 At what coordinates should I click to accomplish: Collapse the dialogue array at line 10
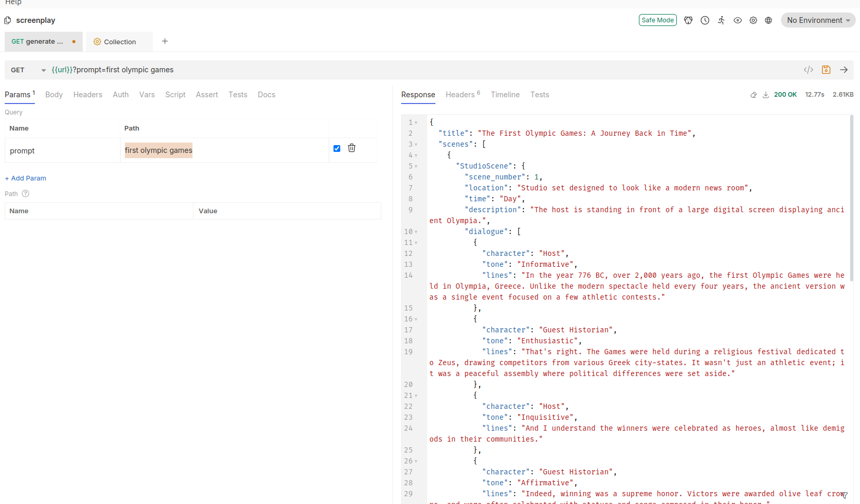416,232
